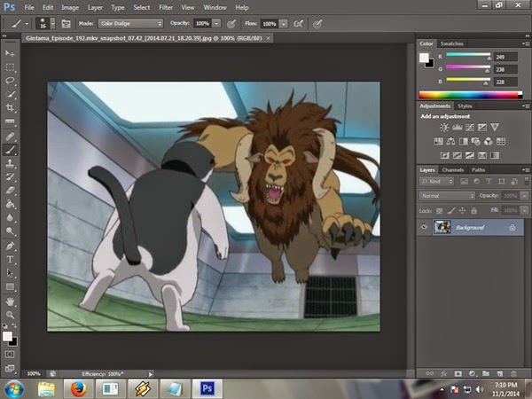Toggle lock all
Screen dimensions: 532x399
[474, 211]
